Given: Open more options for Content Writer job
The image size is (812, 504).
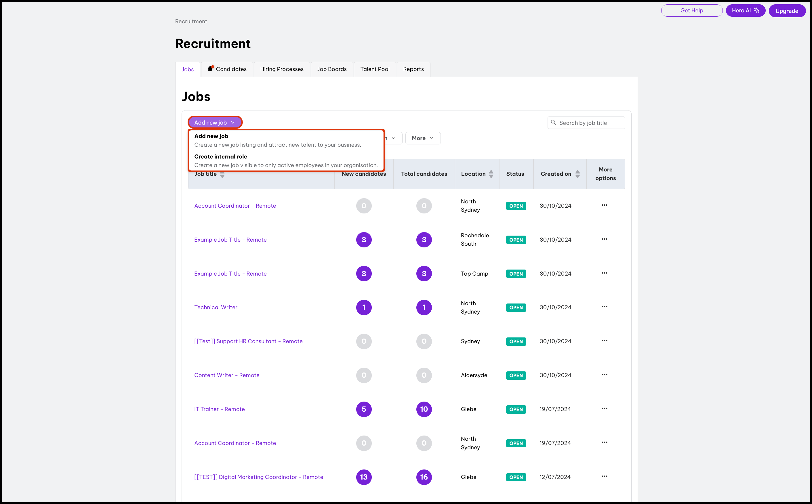Looking at the screenshot, I should click(x=604, y=375).
